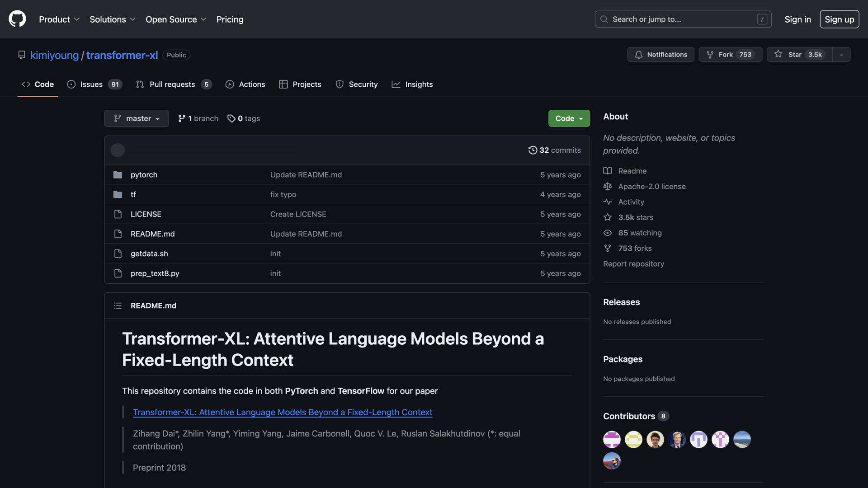Click the commits history clock icon
The height and width of the screenshot is (488, 868).
[x=533, y=150]
